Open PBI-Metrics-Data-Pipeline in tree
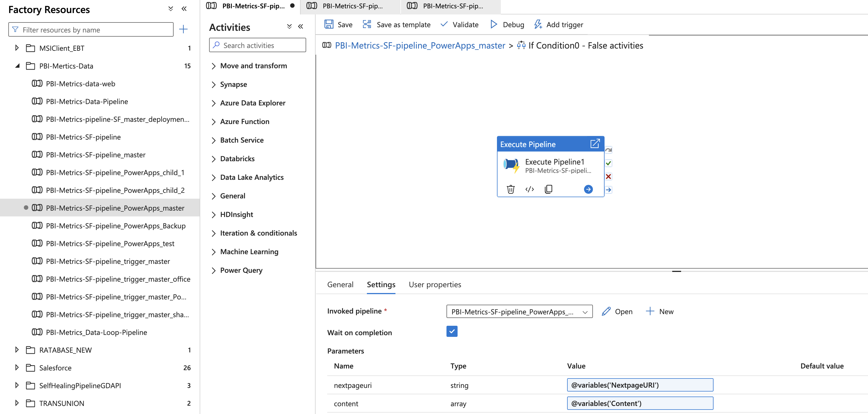868x414 pixels. point(87,101)
